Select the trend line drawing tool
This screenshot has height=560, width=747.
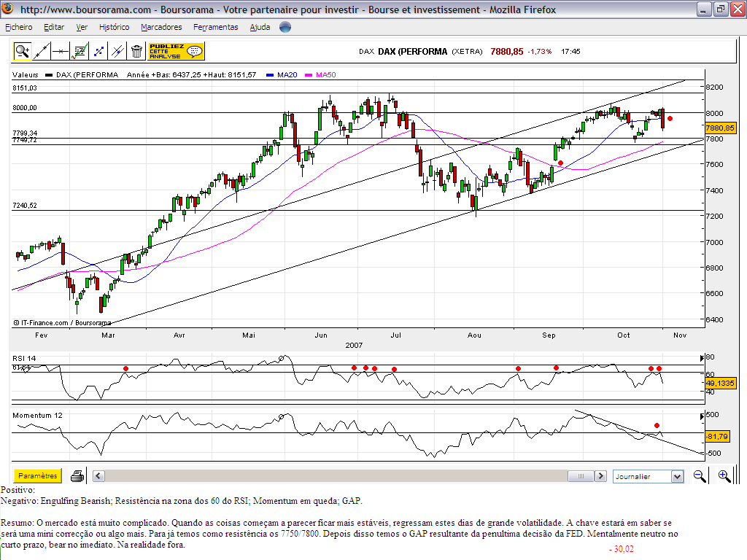click(x=42, y=51)
